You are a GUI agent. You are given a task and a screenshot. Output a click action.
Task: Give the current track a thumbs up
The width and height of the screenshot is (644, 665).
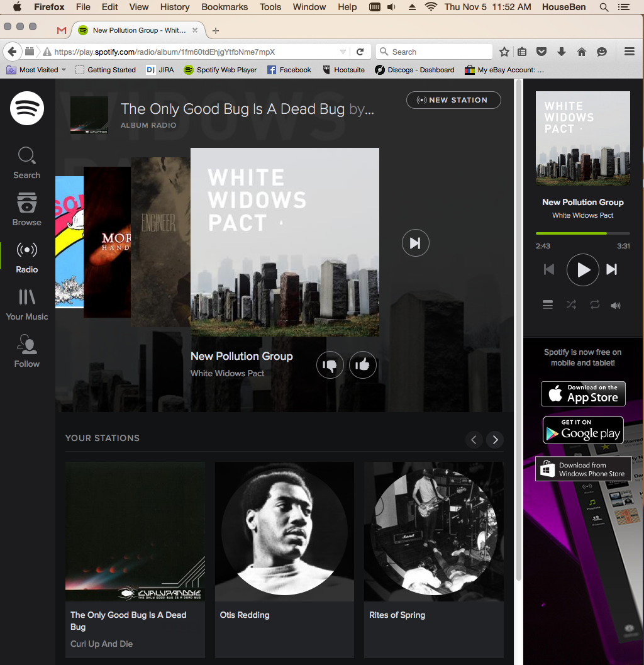363,365
